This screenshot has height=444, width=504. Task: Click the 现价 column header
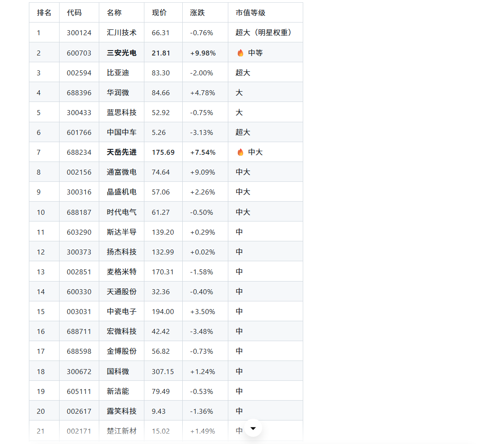point(159,13)
